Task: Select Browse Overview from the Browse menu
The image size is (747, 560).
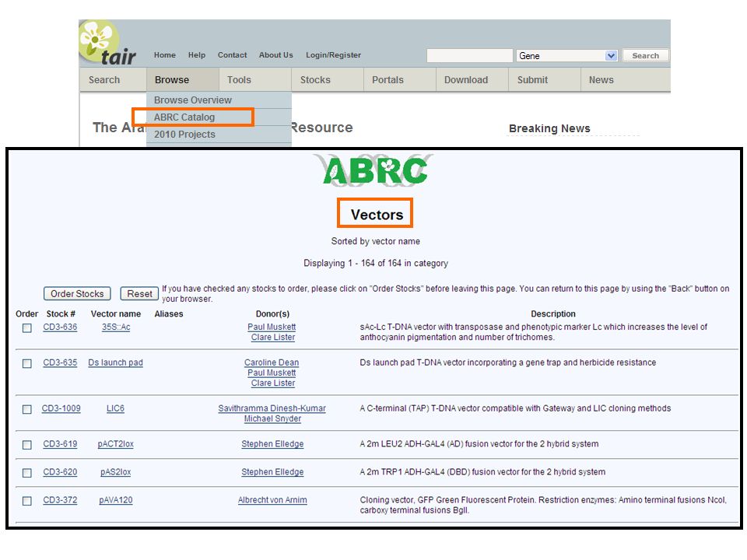Action: [x=219, y=100]
